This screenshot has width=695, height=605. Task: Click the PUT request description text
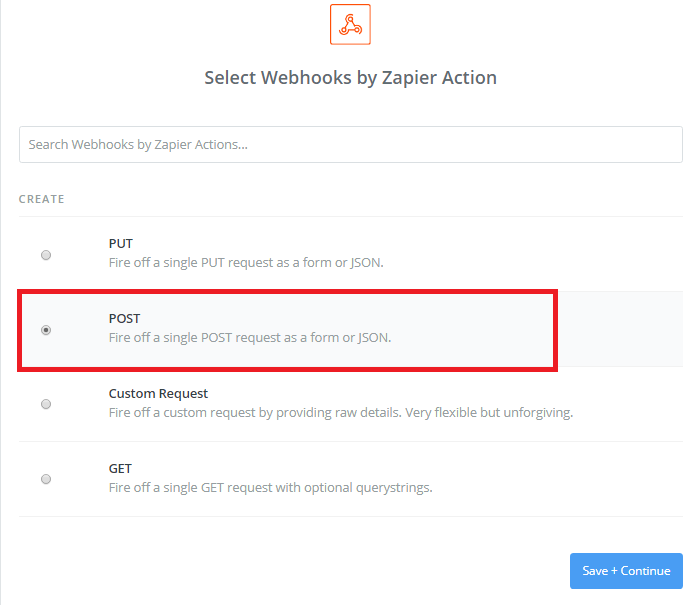pos(246,262)
